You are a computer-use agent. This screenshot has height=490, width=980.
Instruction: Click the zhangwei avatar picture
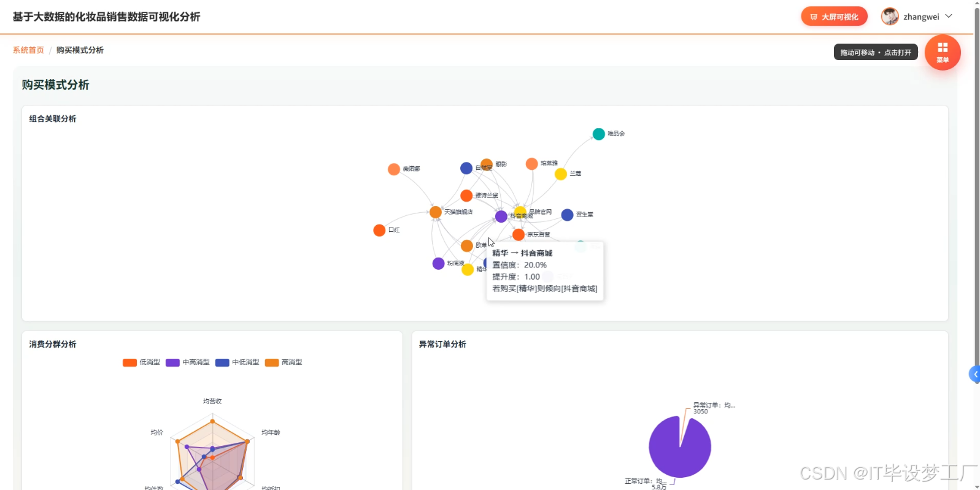(890, 17)
